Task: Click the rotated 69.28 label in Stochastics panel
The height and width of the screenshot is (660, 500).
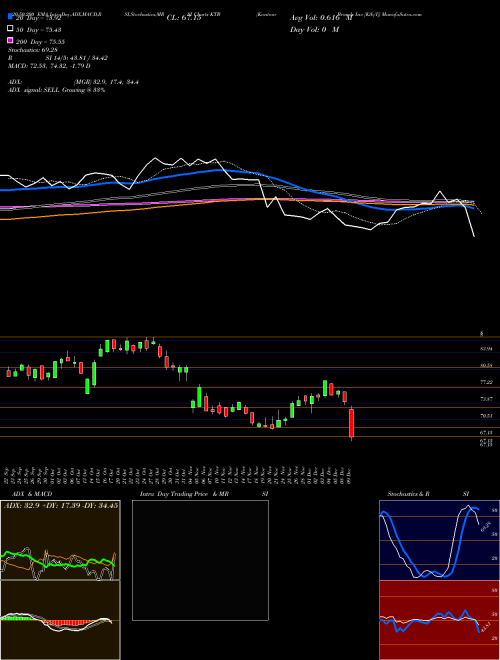Action: [486, 527]
